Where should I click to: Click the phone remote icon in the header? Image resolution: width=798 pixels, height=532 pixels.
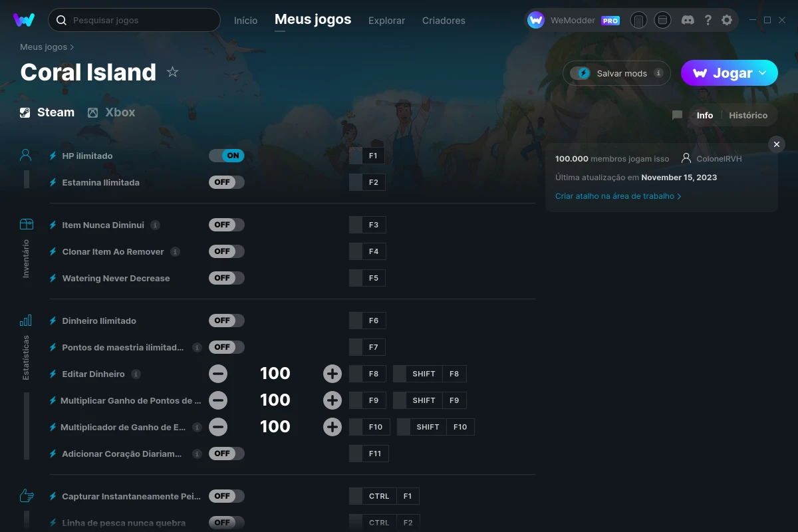(638, 20)
